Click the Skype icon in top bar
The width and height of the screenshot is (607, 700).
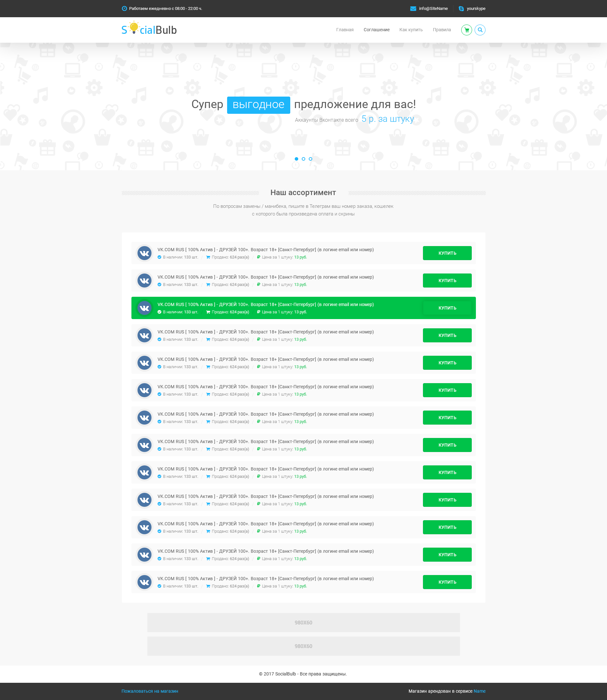461,9
